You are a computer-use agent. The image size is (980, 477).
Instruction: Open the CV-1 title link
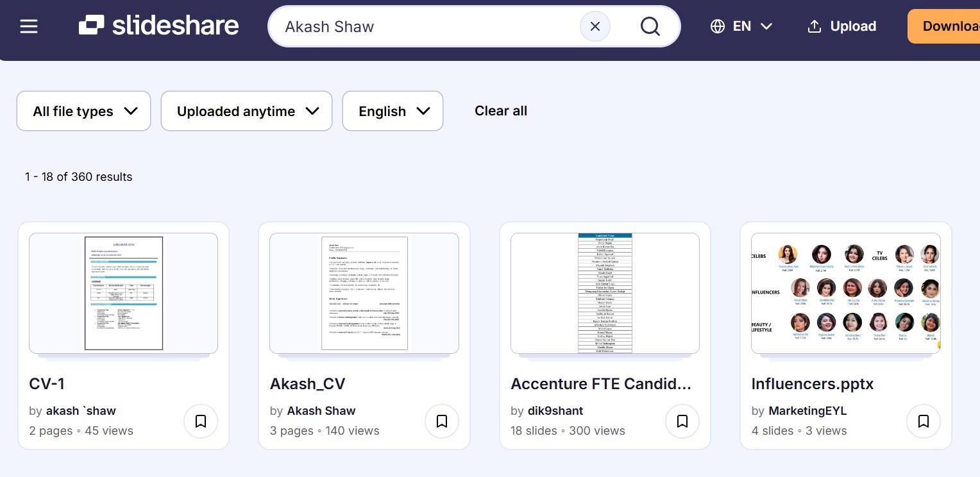47,383
